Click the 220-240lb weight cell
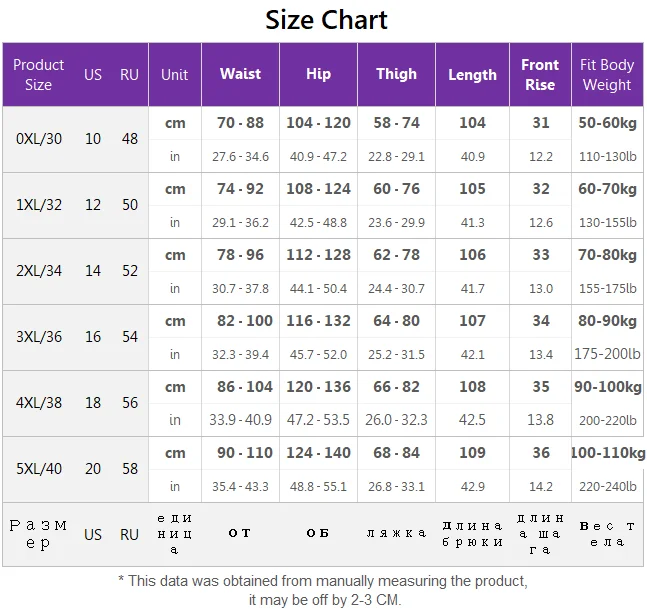The width and height of the screenshot is (647, 612). [x=607, y=487]
